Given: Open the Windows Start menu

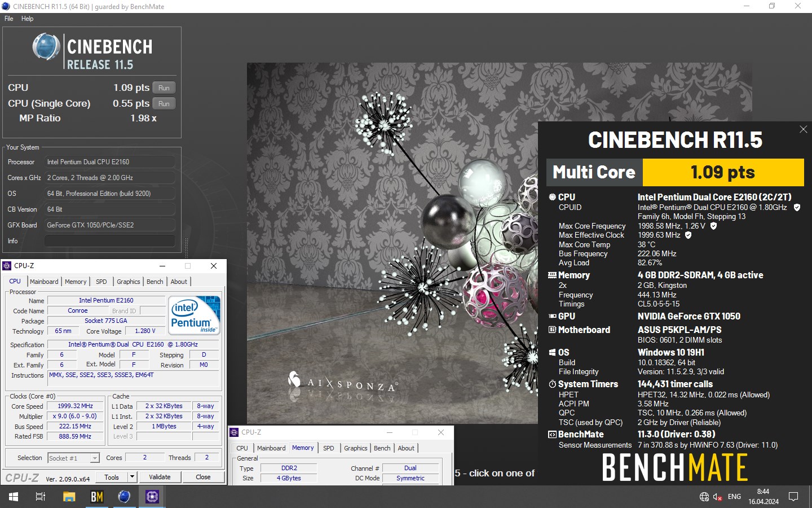Looking at the screenshot, I should point(14,497).
